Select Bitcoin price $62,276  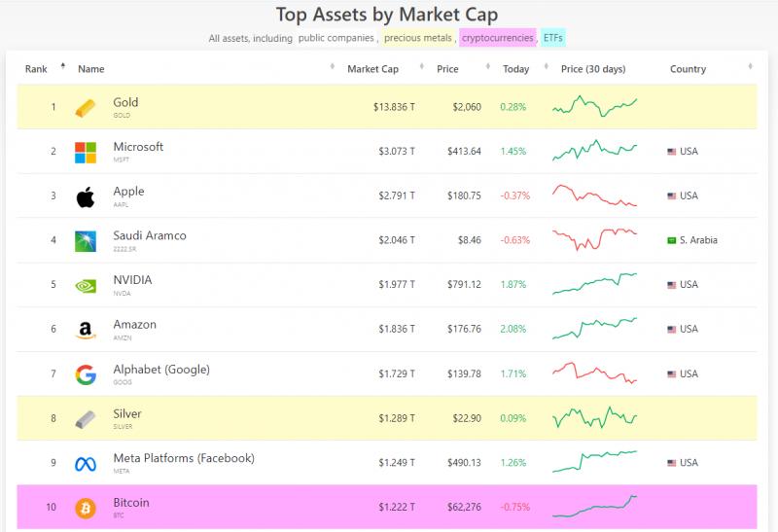pos(464,507)
